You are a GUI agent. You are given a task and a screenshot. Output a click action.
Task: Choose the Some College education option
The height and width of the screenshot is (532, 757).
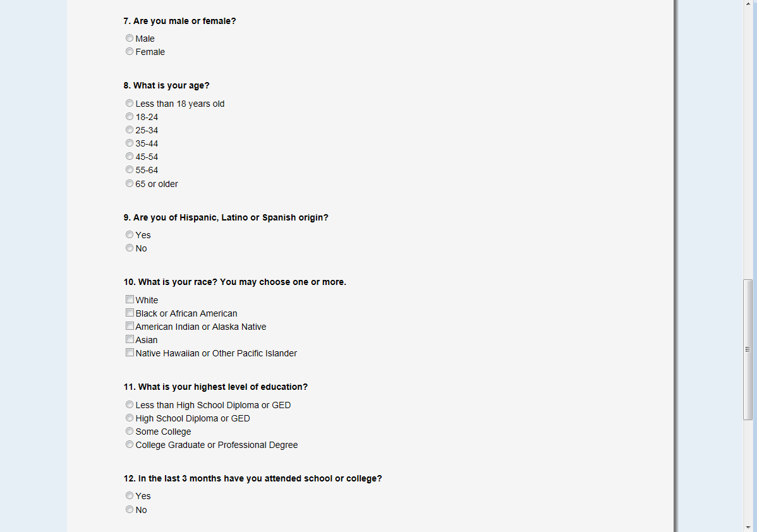pos(130,431)
